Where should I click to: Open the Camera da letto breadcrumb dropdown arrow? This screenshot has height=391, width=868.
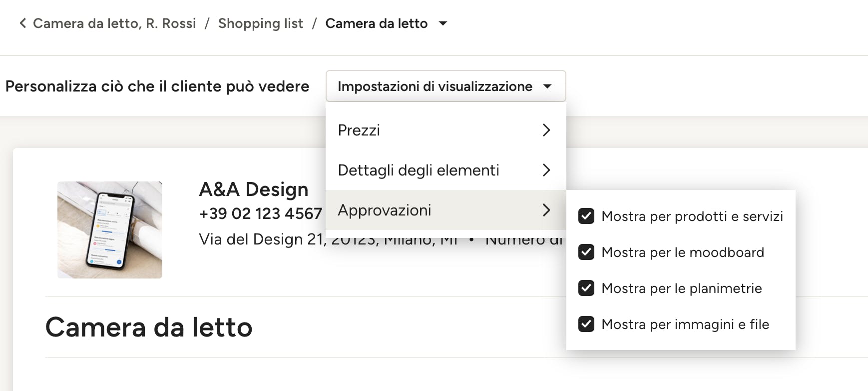point(442,23)
